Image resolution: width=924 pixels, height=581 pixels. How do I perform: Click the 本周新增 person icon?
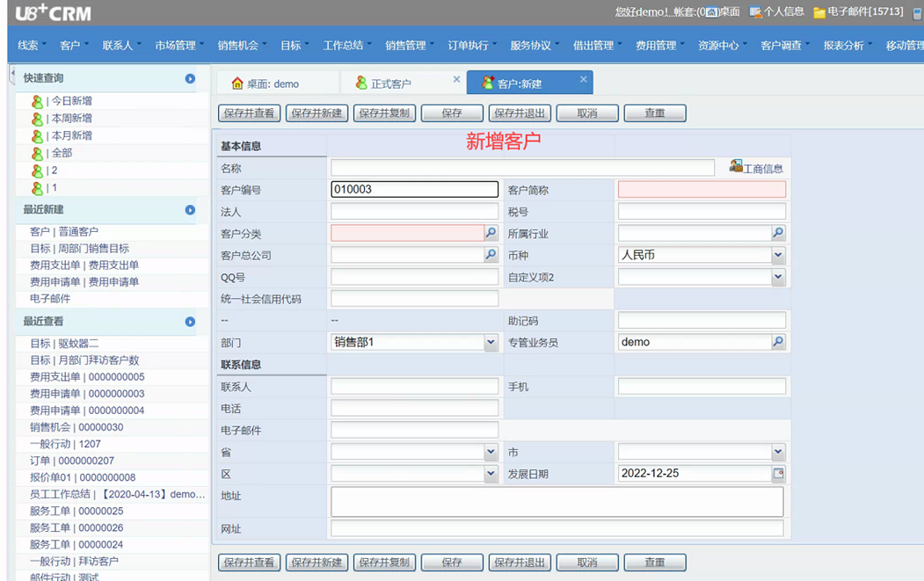[x=37, y=119]
